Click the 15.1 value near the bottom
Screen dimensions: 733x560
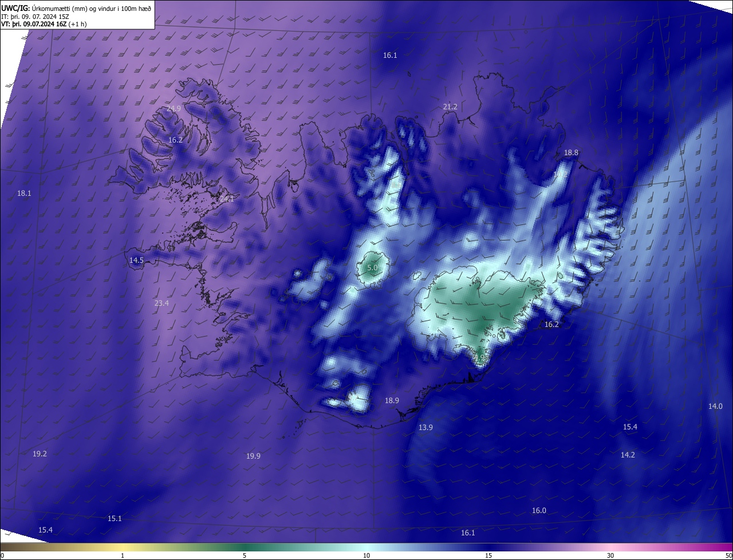click(115, 519)
